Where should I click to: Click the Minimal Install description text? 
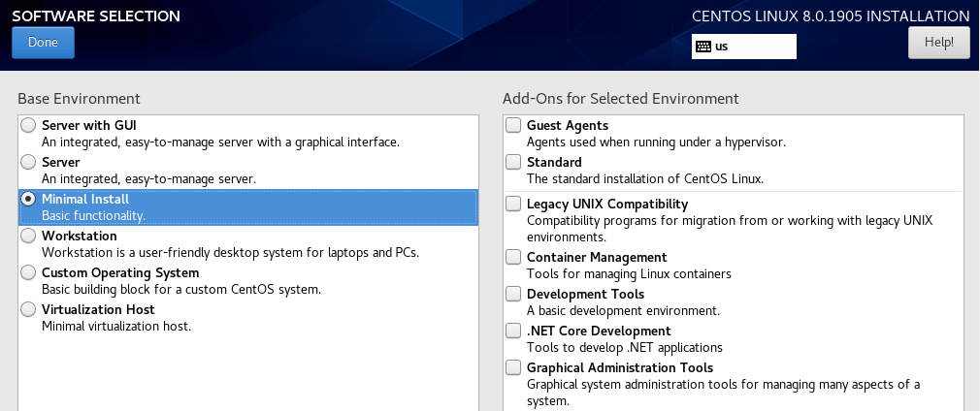pyautogui.click(x=93, y=215)
